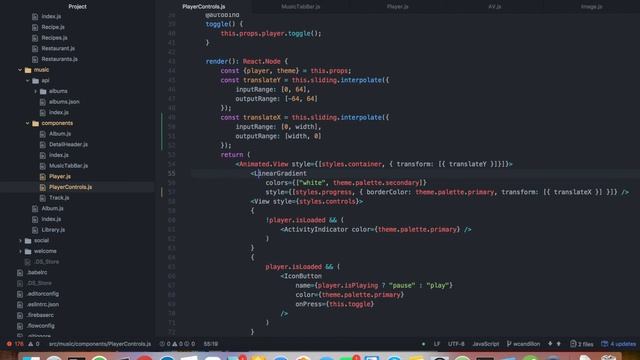The width and height of the screenshot is (640, 360).
Task: Click the small dot indicator left of LF
Action: tap(423, 344)
